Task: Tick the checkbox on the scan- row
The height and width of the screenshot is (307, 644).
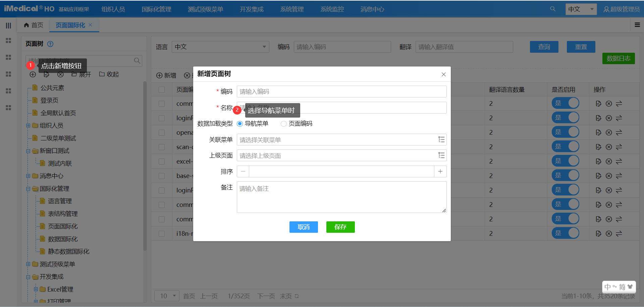Action: 162,147
